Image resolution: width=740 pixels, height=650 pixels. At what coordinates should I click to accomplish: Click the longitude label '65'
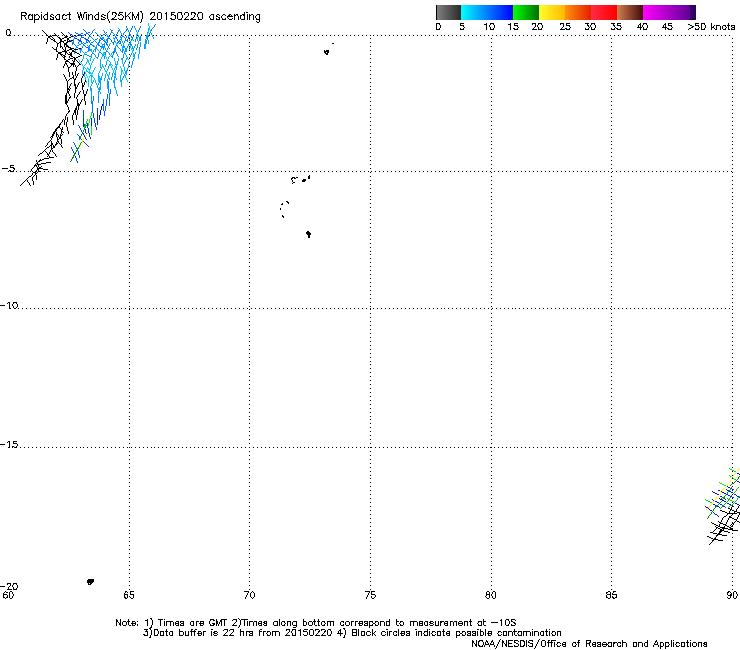[x=129, y=595]
